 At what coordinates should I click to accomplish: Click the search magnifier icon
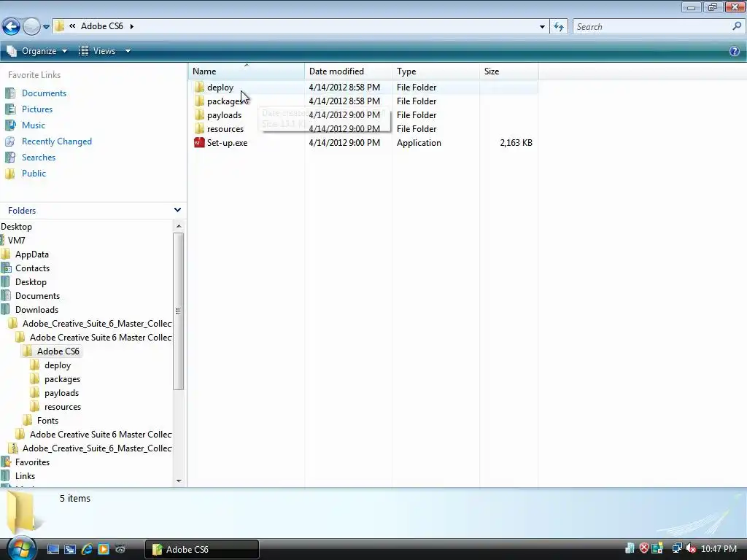[x=737, y=26]
